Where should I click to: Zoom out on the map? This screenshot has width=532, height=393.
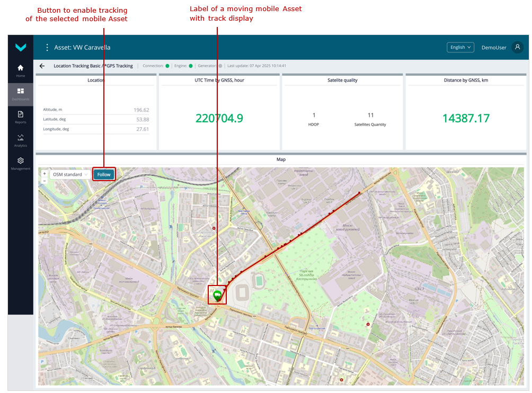[45, 181]
